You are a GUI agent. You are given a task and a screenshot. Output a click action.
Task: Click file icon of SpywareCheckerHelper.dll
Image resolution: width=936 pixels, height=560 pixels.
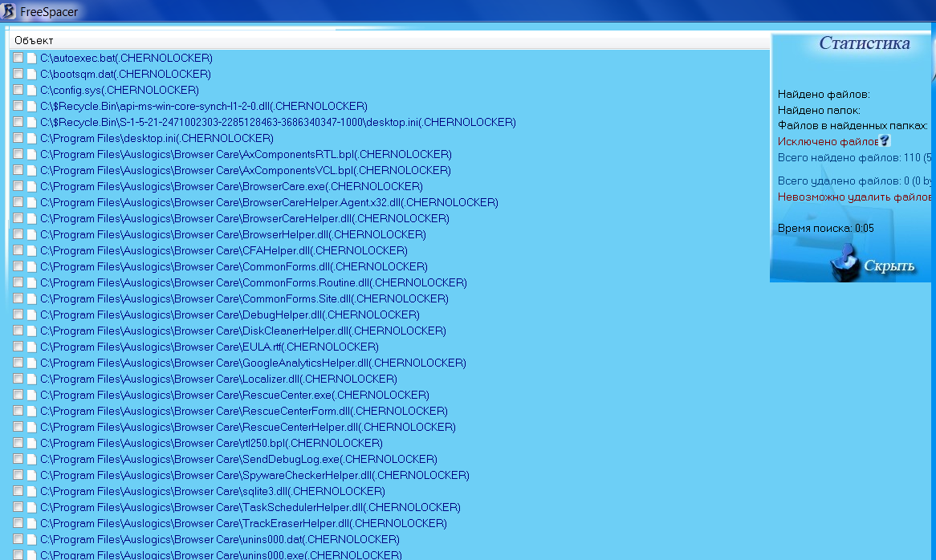pos(31,475)
